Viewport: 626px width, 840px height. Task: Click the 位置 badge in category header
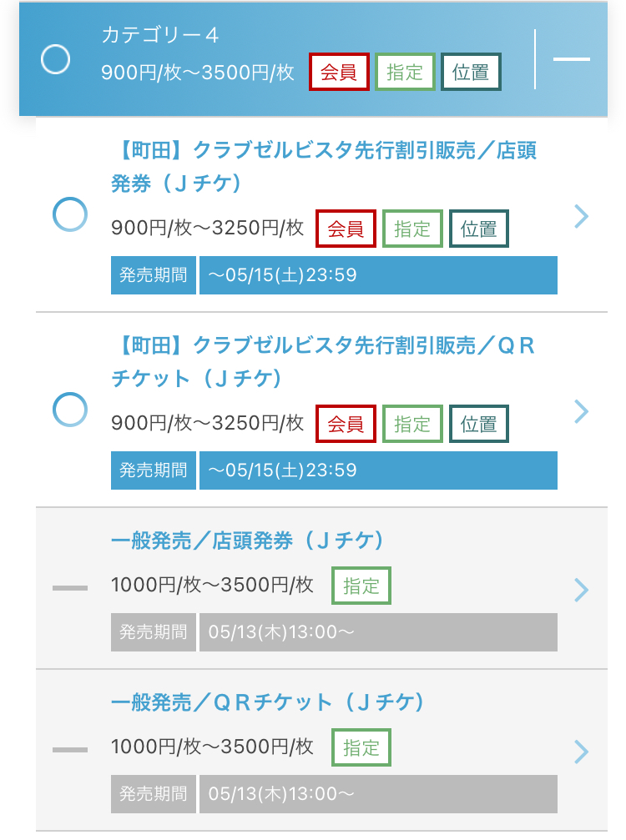coord(471,72)
